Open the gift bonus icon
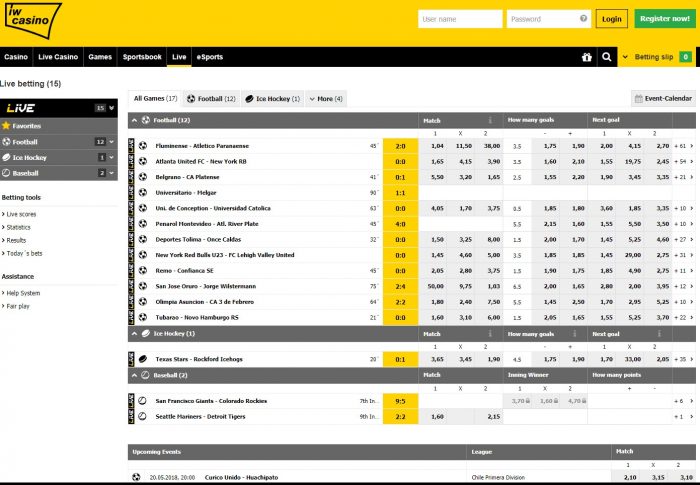The image size is (700, 485). click(587, 57)
